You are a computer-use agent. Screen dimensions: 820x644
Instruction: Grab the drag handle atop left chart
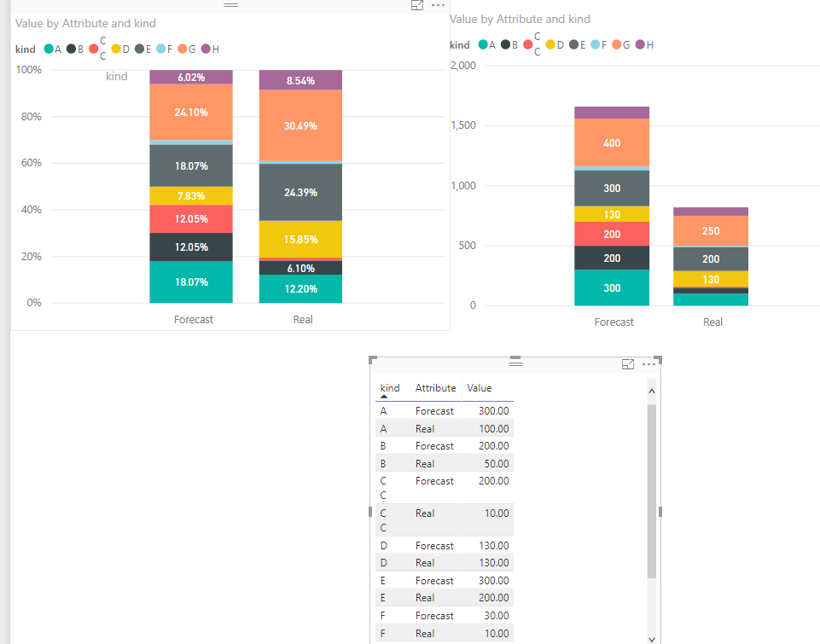pos(230,5)
